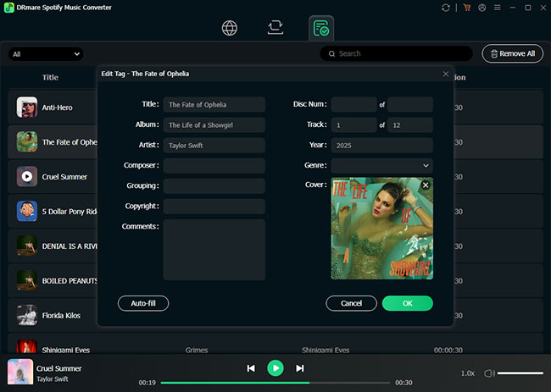Adjust the volume slider
Image resolution: width=551 pixels, height=392 pixels.
click(520, 373)
